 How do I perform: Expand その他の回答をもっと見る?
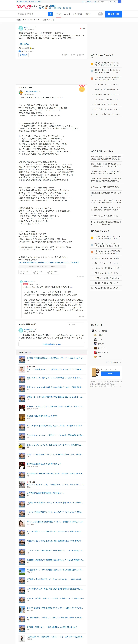click(52, 344)
